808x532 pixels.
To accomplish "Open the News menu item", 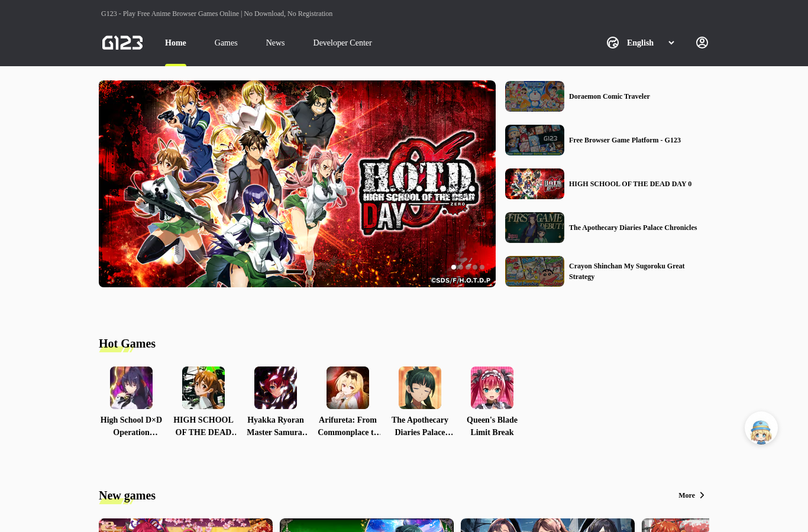I will click(275, 43).
